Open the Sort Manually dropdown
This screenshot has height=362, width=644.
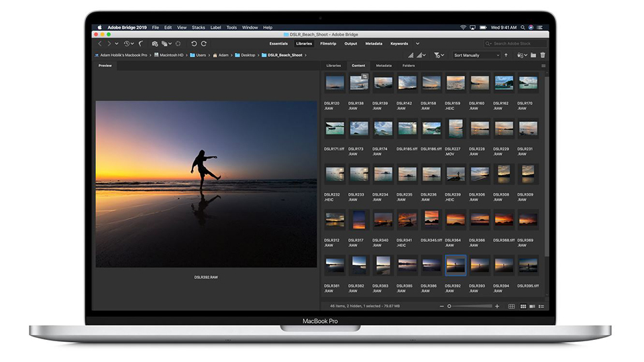click(476, 55)
